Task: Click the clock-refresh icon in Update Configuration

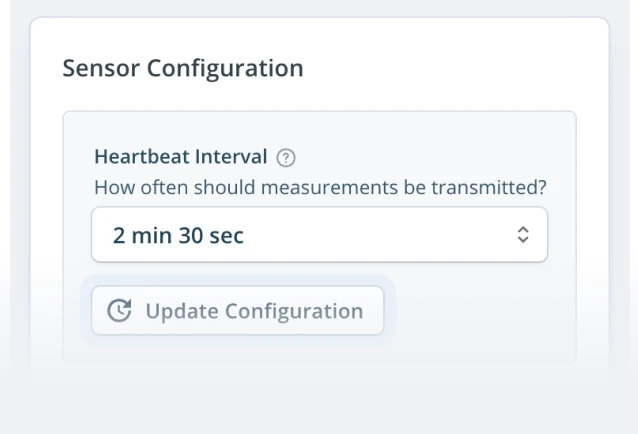Action: pos(119,311)
